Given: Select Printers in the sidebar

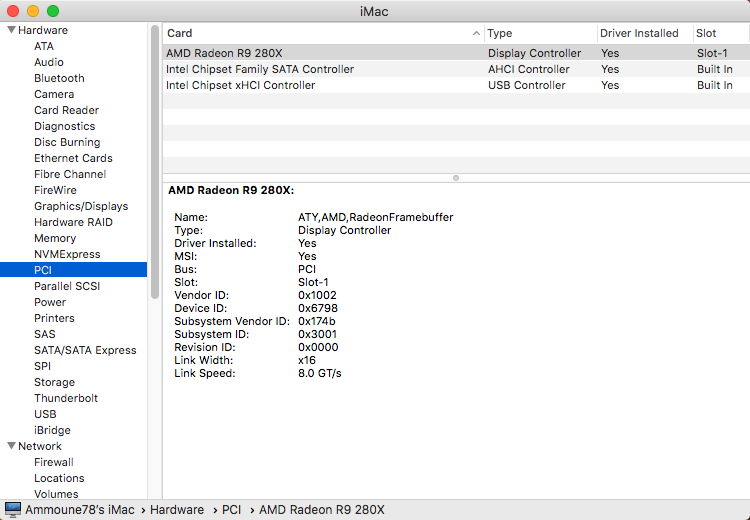Looking at the screenshot, I should coord(54,318).
